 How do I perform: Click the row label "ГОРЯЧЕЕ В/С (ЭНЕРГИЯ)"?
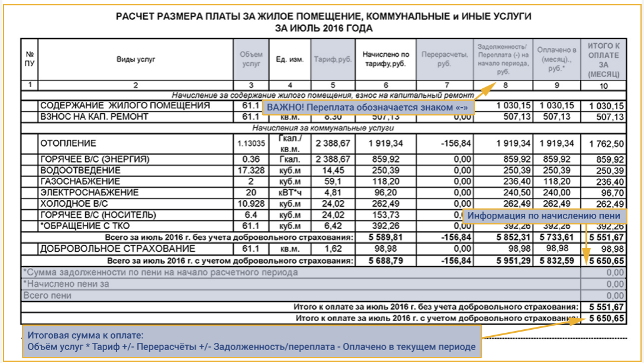click(95, 159)
